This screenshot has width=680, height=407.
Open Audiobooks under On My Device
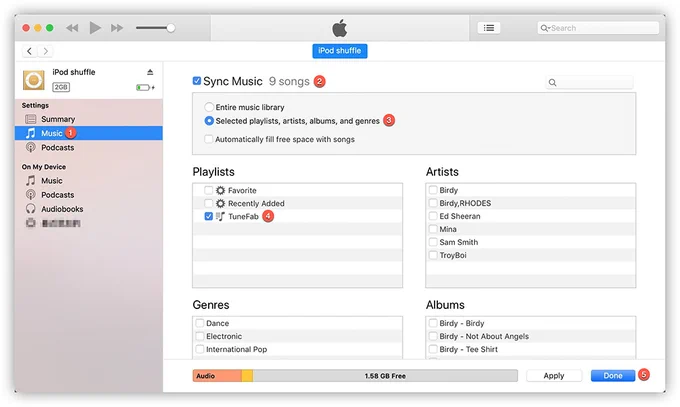pos(88,209)
